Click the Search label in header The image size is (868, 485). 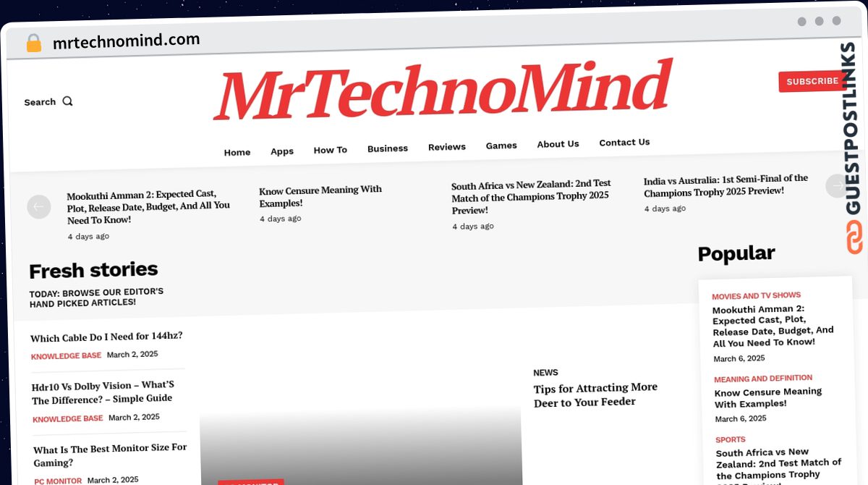tap(40, 102)
